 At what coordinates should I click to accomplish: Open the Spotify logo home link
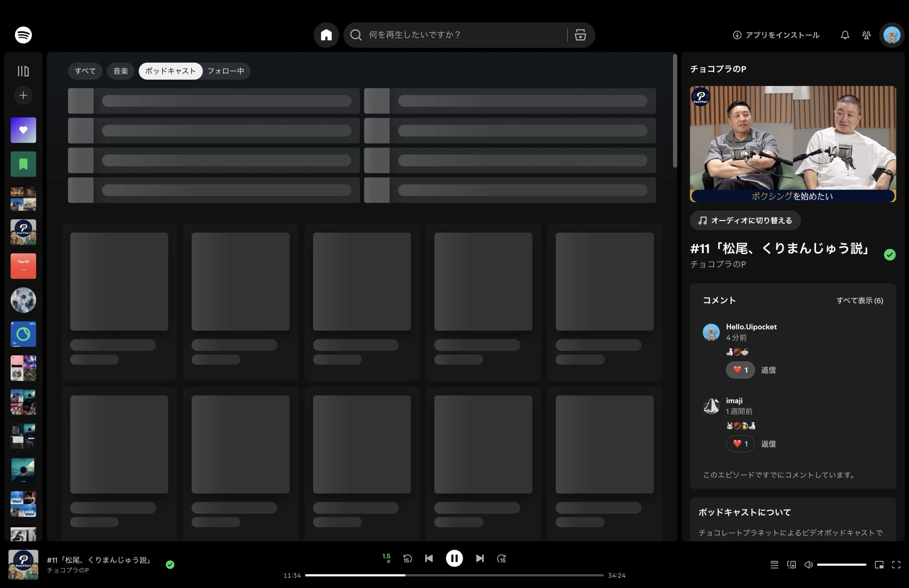(x=23, y=35)
